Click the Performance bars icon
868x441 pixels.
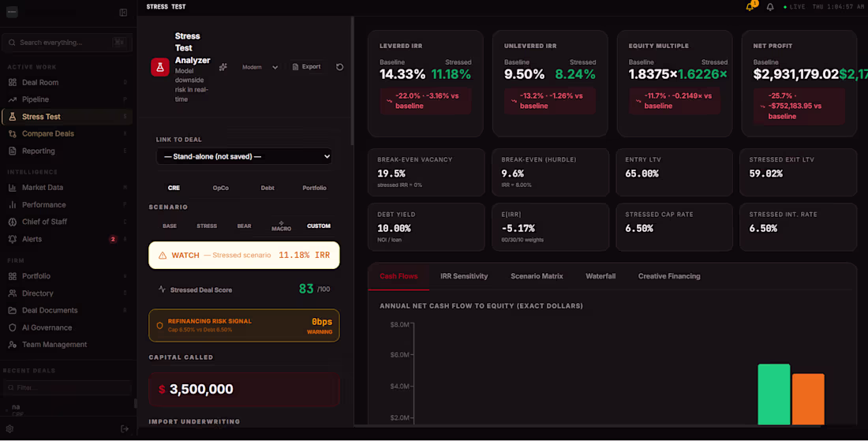[x=12, y=205]
